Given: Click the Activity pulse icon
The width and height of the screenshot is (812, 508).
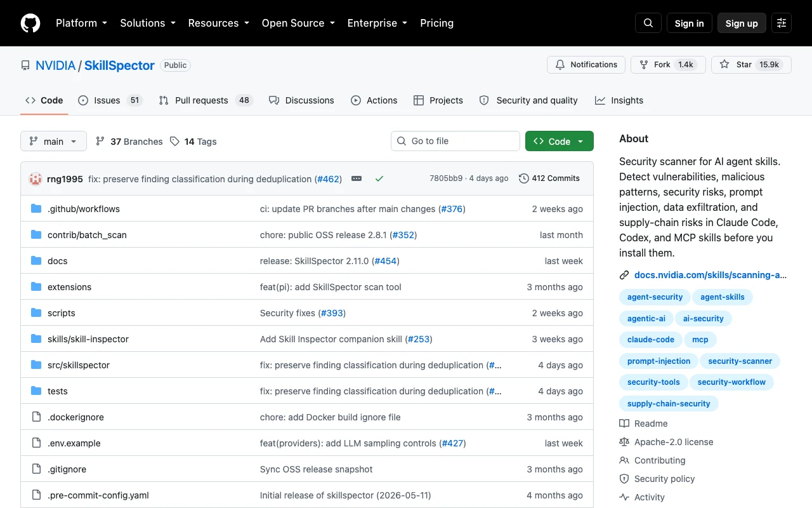Looking at the screenshot, I should [x=624, y=497].
